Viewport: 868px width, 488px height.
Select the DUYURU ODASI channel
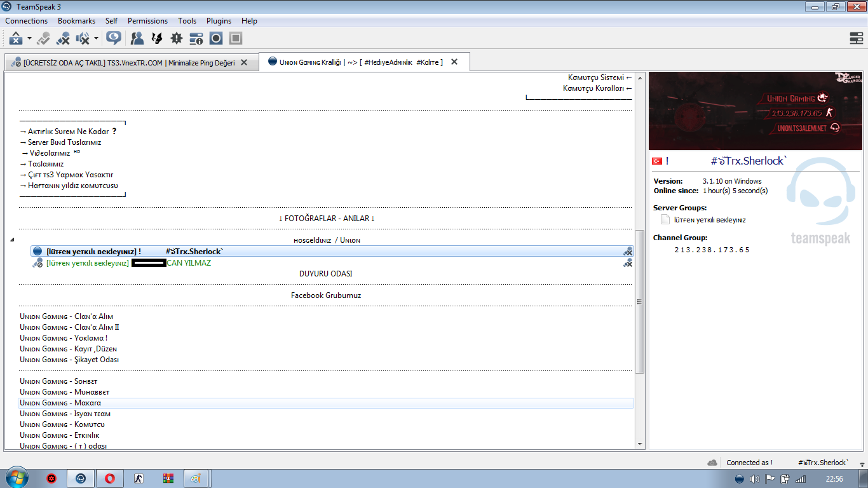(x=326, y=274)
